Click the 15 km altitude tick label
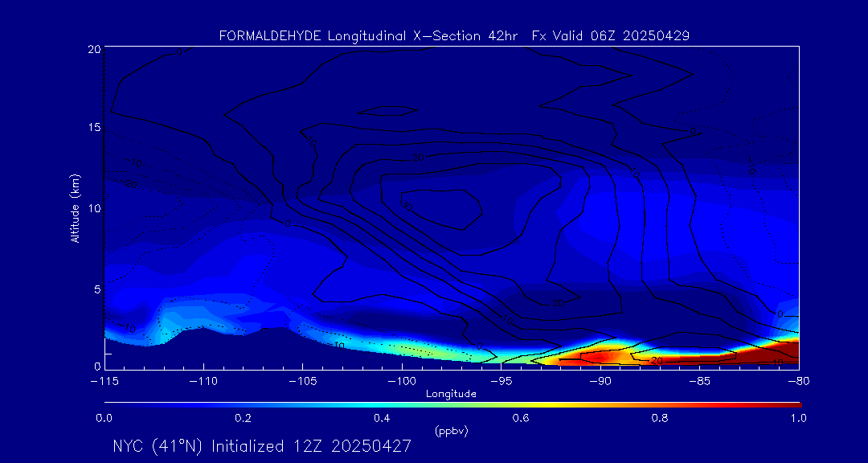Image resolution: width=868 pixels, height=463 pixels. (x=93, y=129)
